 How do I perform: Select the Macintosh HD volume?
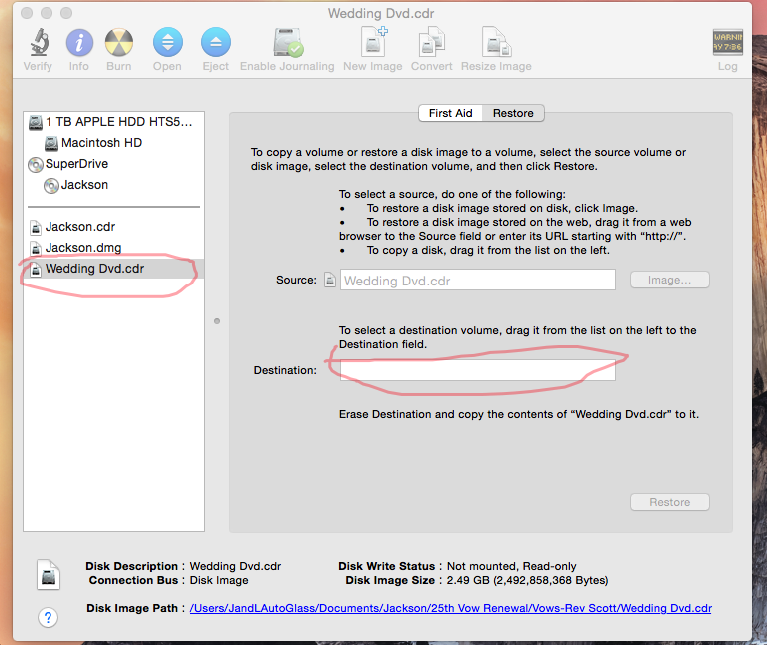click(x=114, y=143)
